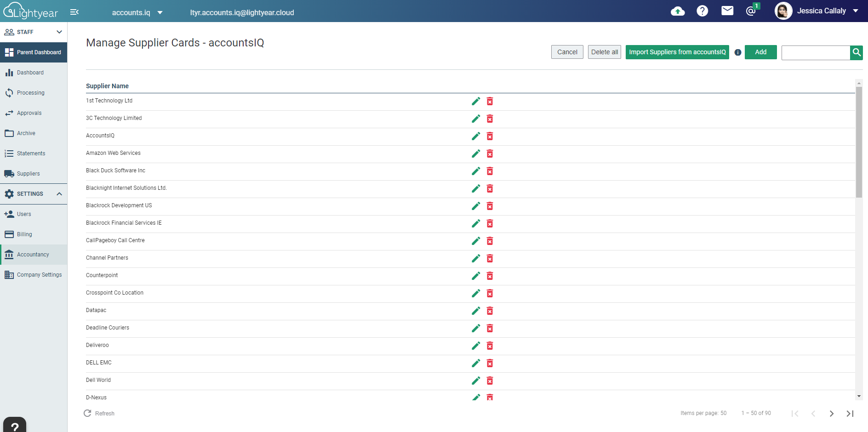Go to next page of suppliers

pyautogui.click(x=832, y=414)
